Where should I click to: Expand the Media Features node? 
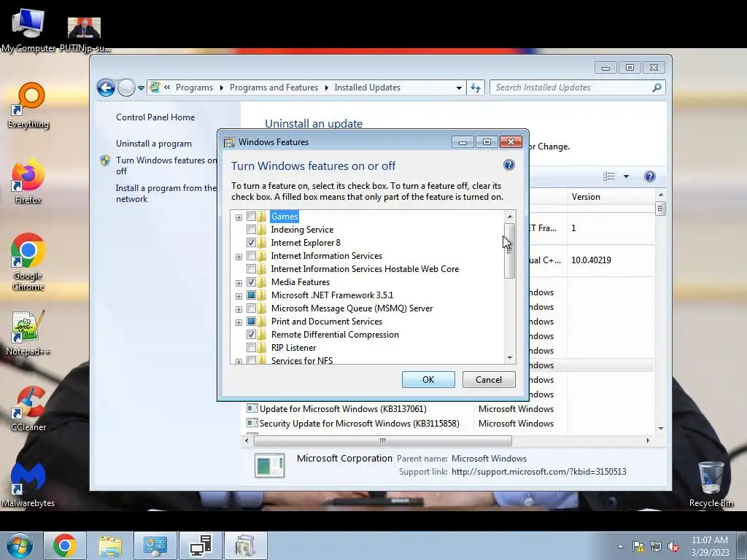point(239,284)
